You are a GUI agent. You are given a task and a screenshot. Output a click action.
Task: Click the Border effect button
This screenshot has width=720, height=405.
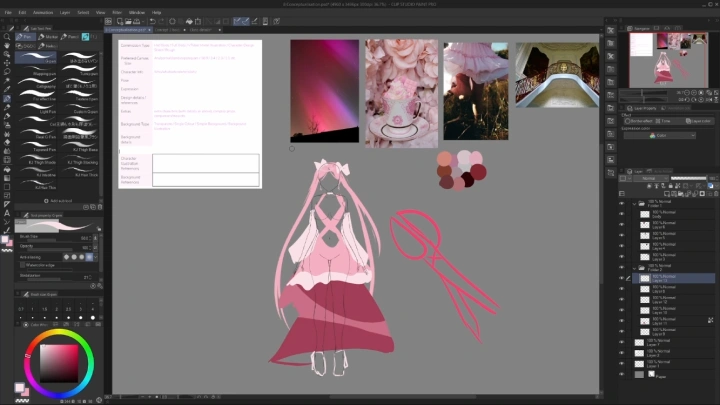click(x=642, y=120)
